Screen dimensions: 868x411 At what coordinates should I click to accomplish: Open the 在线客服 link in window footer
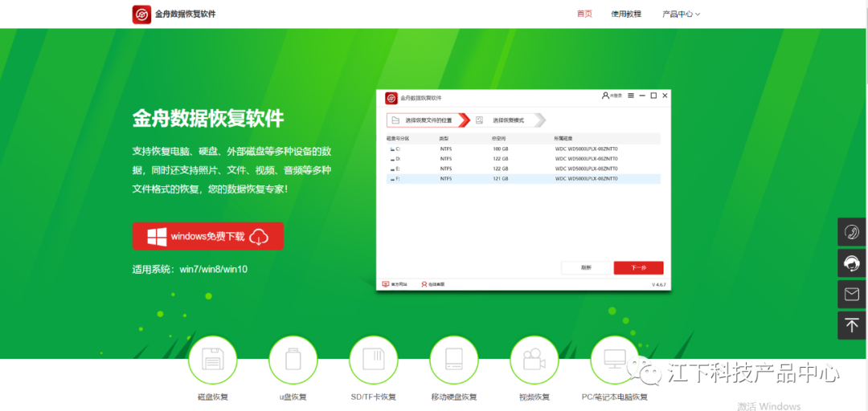[x=433, y=284]
